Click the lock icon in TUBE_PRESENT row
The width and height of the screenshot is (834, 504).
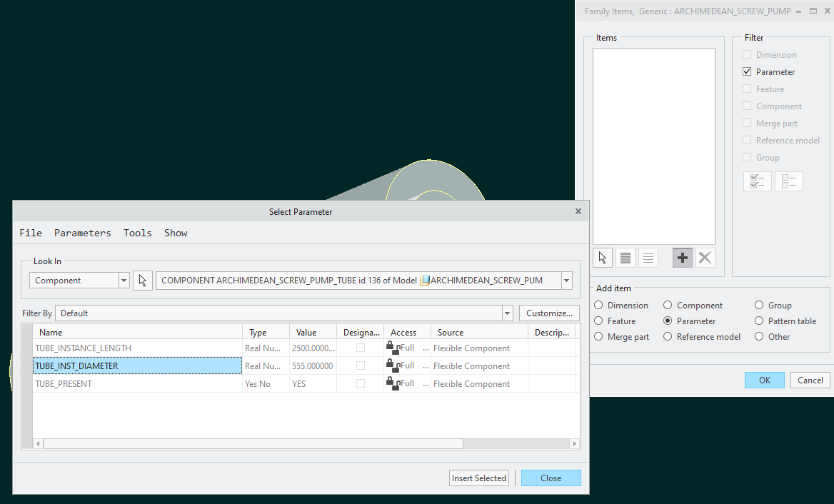(x=391, y=383)
